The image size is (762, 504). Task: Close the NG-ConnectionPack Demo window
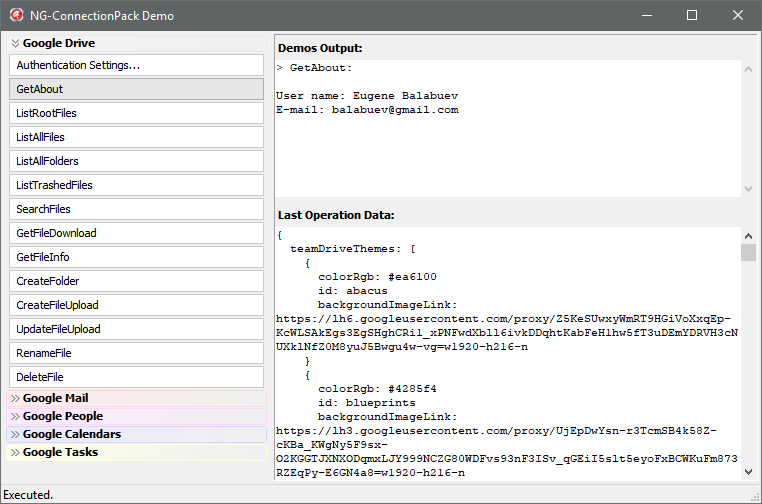[x=738, y=16]
